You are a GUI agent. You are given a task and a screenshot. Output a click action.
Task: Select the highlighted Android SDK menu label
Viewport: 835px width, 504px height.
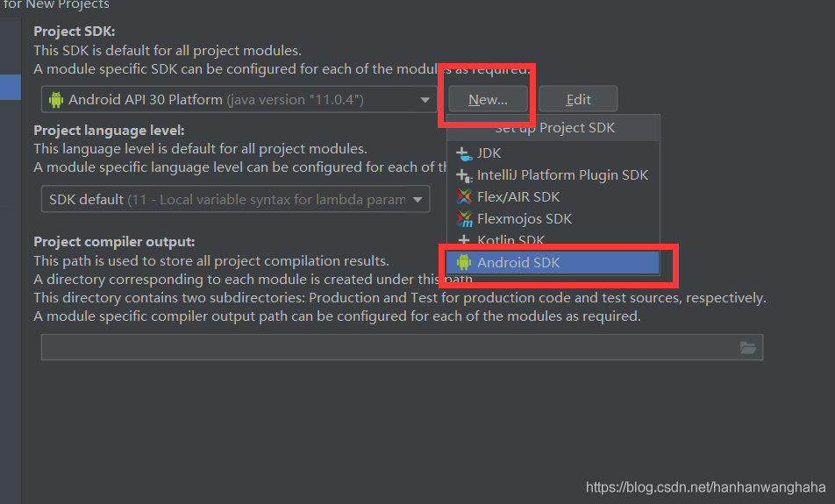[518, 262]
